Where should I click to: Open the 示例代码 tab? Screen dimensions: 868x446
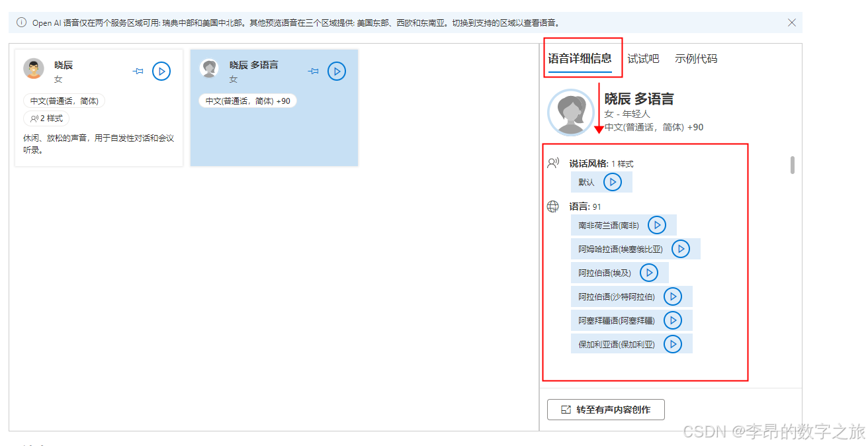point(696,59)
